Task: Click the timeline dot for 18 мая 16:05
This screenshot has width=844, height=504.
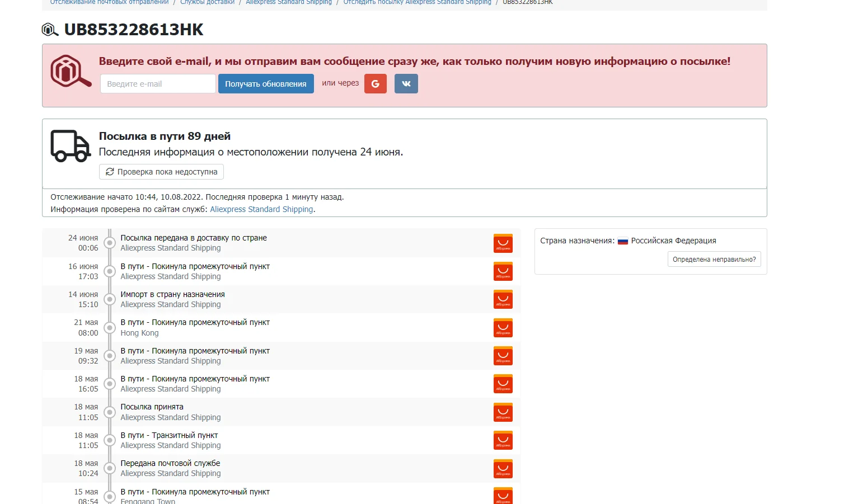Action: tap(110, 384)
